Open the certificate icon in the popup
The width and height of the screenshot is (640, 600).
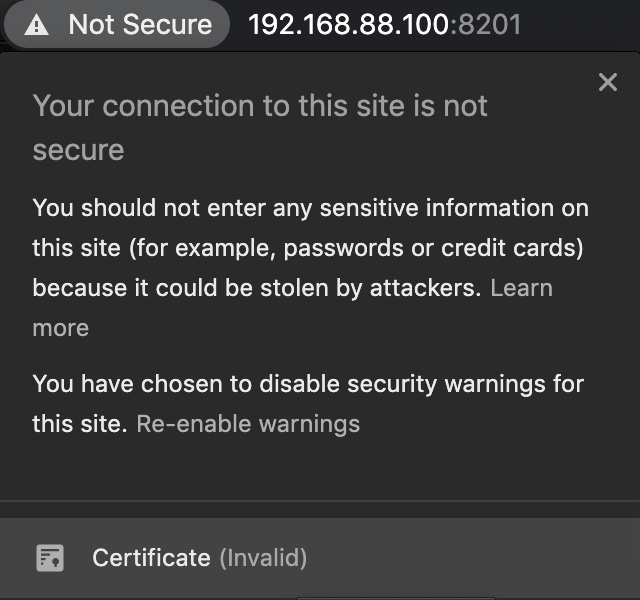[x=50, y=558]
